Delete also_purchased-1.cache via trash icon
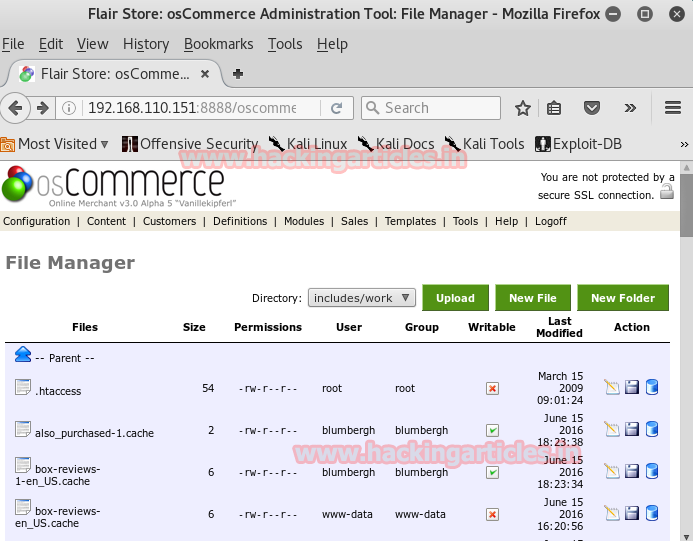The height and width of the screenshot is (541, 693). click(652, 429)
